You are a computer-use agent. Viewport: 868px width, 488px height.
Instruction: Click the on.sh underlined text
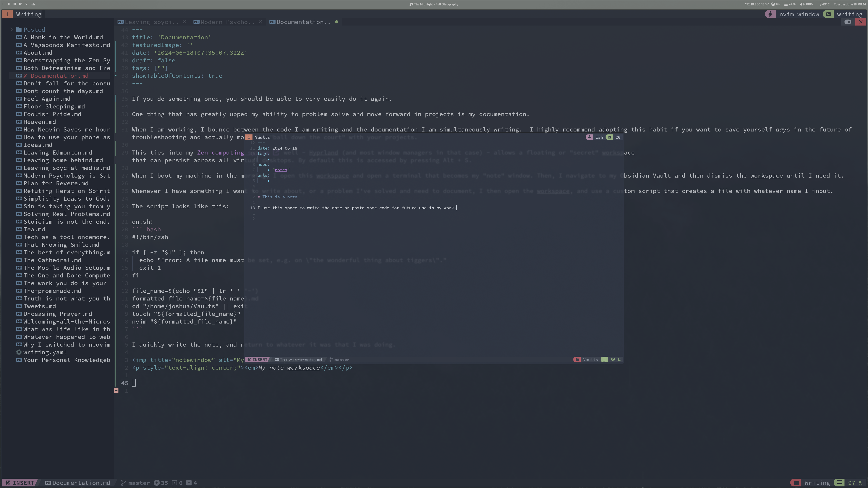tap(135, 222)
